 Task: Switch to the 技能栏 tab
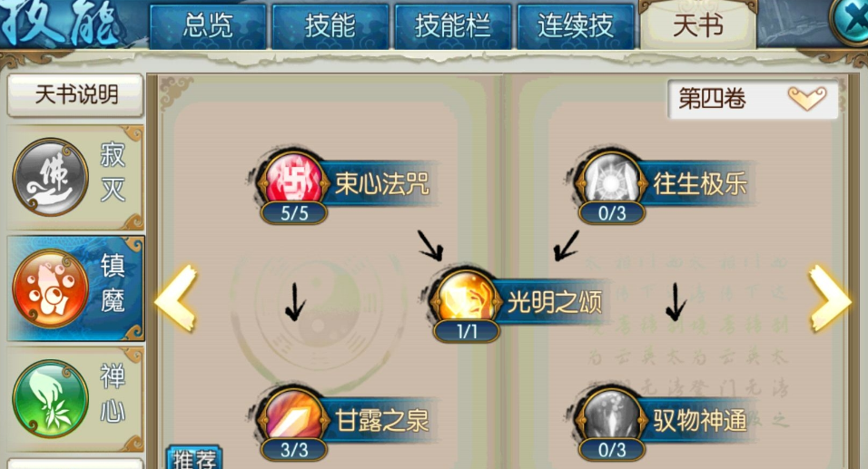(x=453, y=26)
